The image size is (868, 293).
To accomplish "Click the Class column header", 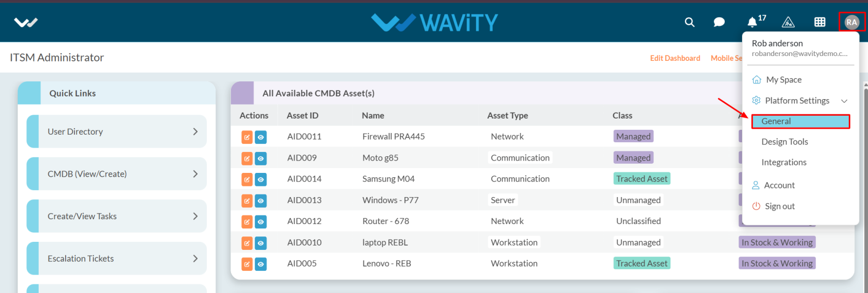I will [622, 115].
